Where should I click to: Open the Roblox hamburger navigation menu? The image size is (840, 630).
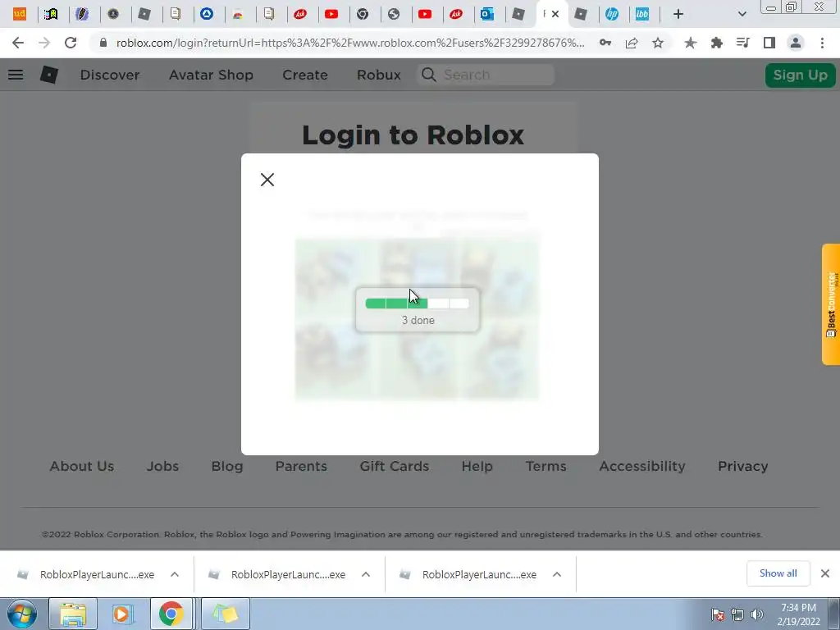click(x=16, y=75)
